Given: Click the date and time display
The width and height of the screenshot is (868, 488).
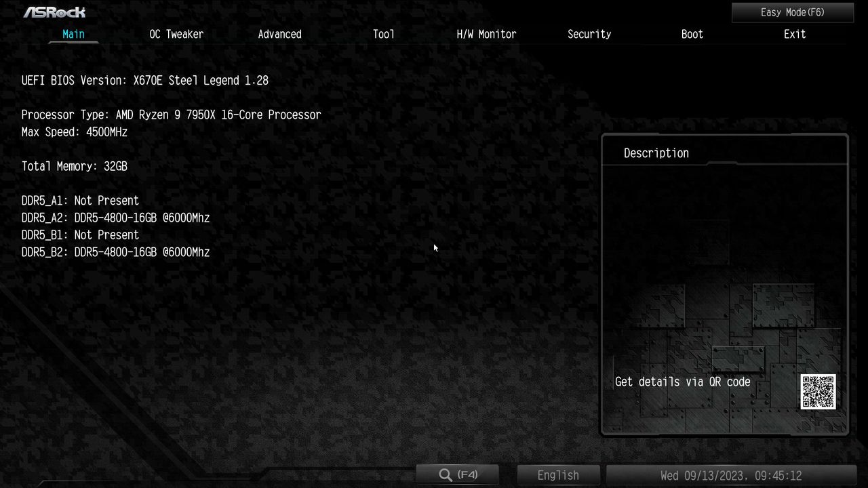Looking at the screenshot, I should 731,475.
